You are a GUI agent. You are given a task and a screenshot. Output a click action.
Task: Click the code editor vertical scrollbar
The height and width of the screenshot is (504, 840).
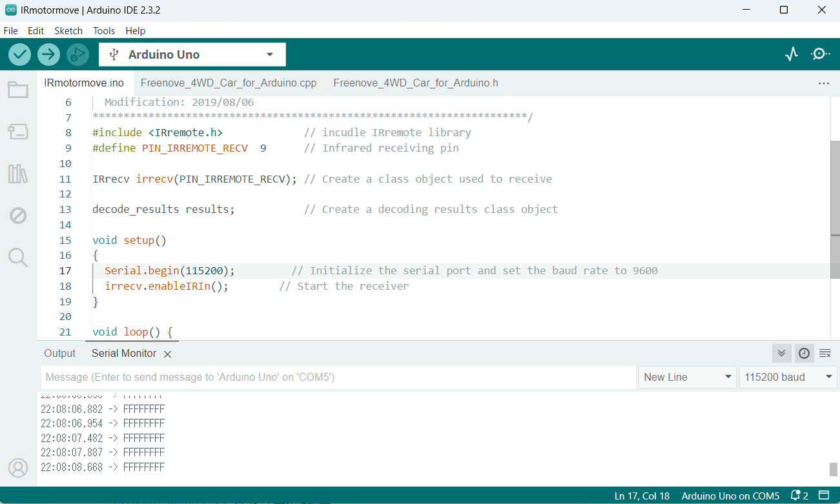pos(835,208)
